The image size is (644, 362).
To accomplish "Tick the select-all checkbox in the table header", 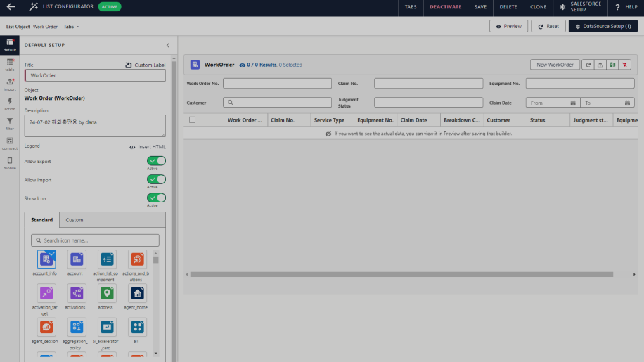I will click(192, 120).
